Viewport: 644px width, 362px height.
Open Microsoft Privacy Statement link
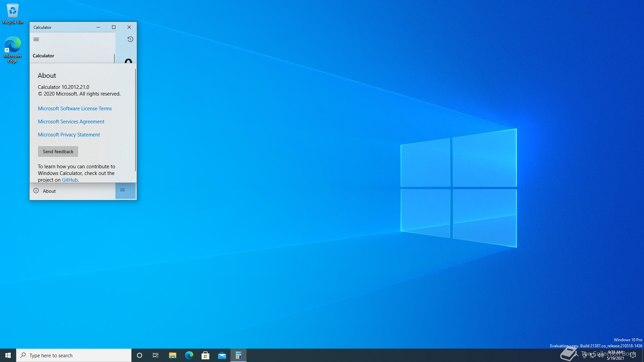[x=69, y=135]
